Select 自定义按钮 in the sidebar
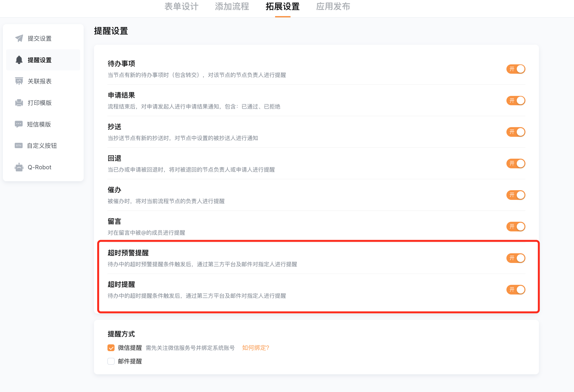The image size is (574, 392). coord(43,145)
